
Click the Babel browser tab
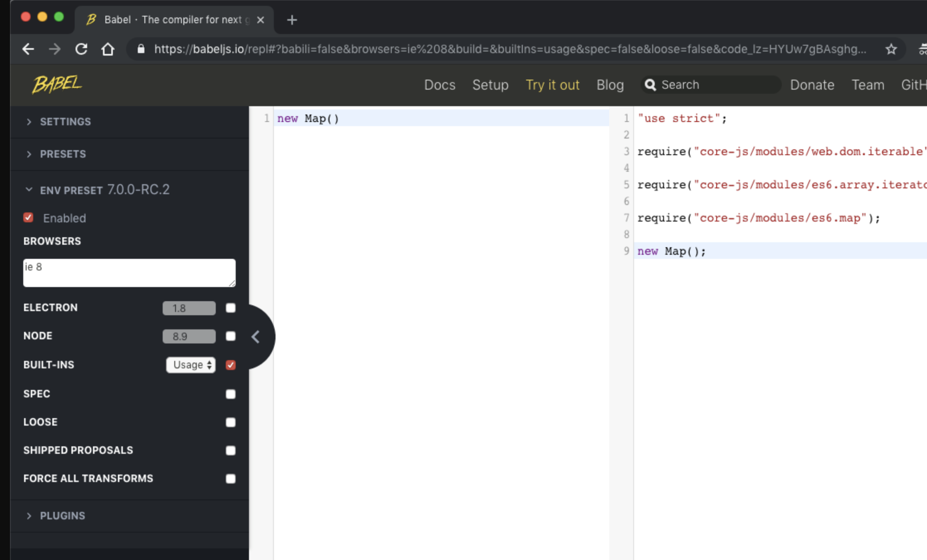(174, 20)
